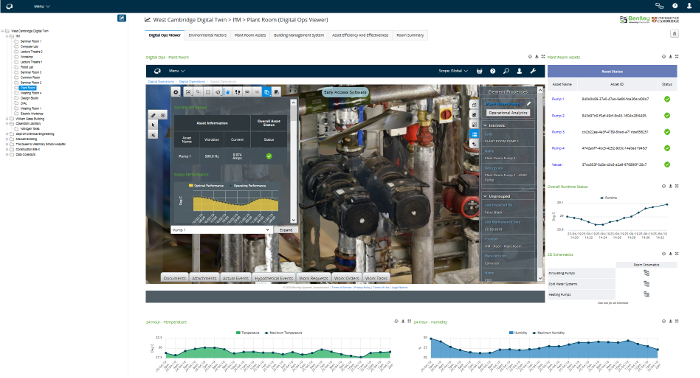700x378 pixels.
Task: Click the Expand button next to Pump 1 dropdown
Action: pyautogui.click(x=286, y=230)
